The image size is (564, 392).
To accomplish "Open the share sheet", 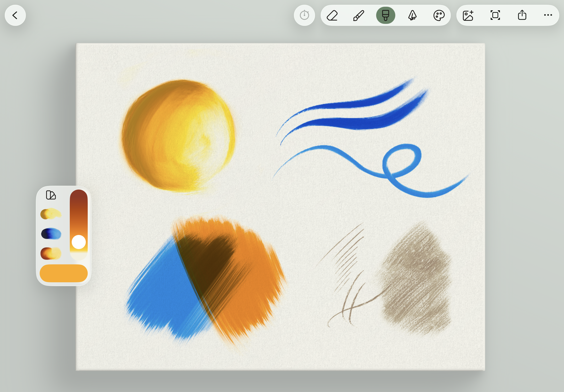I will [x=522, y=15].
